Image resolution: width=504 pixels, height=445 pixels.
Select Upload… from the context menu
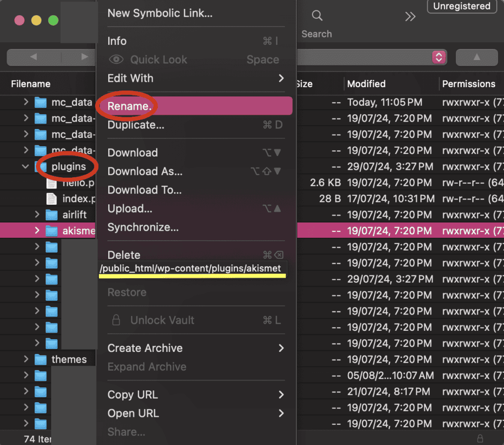tap(196, 209)
